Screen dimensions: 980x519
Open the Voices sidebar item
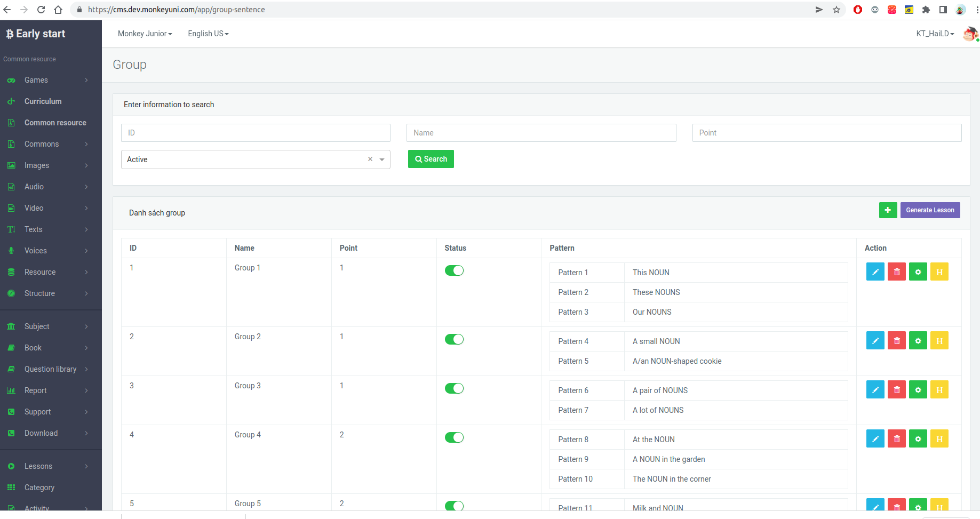[51, 251]
